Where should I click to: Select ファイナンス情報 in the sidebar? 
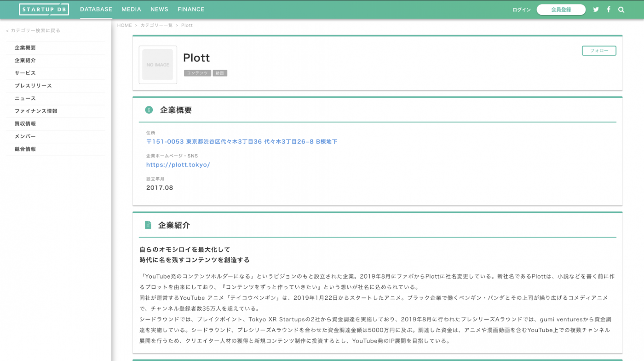(37, 111)
